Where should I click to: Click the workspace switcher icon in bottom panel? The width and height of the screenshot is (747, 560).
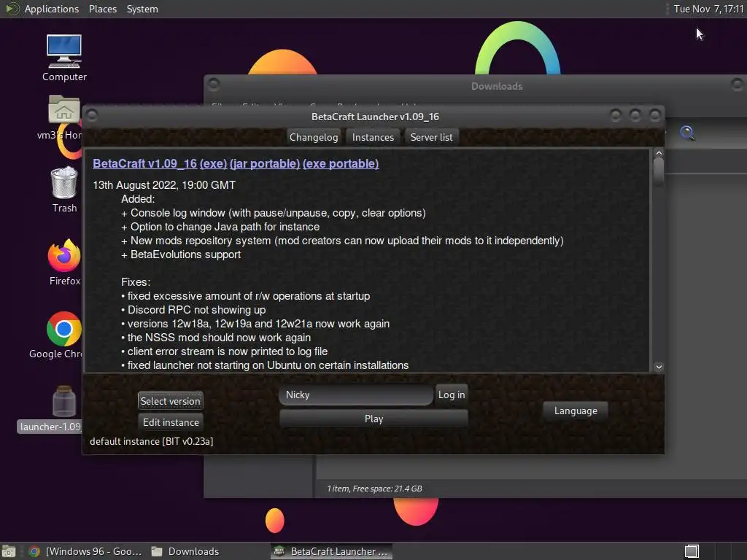692,551
